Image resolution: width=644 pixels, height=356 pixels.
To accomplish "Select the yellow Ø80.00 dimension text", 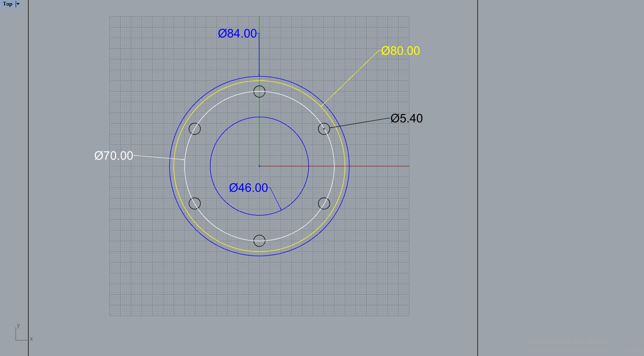I will 400,51.
